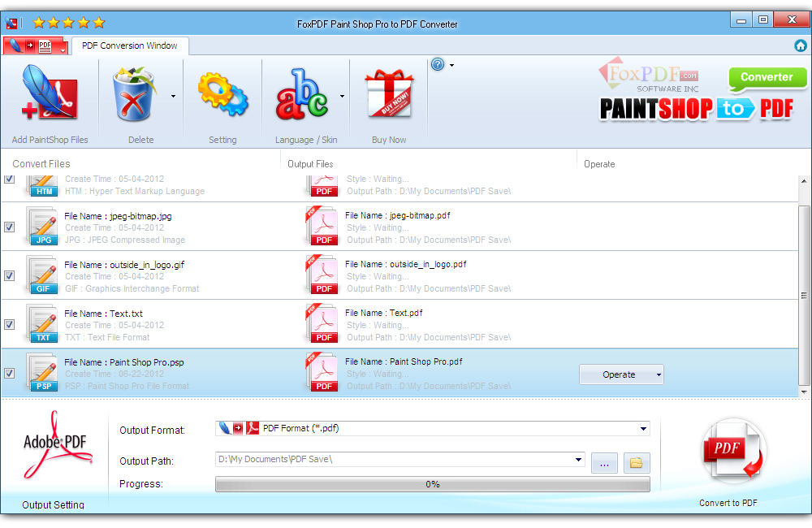The height and width of the screenshot is (528, 812).
Task: Click the Output Setting label
Action: pyautogui.click(x=53, y=504)
